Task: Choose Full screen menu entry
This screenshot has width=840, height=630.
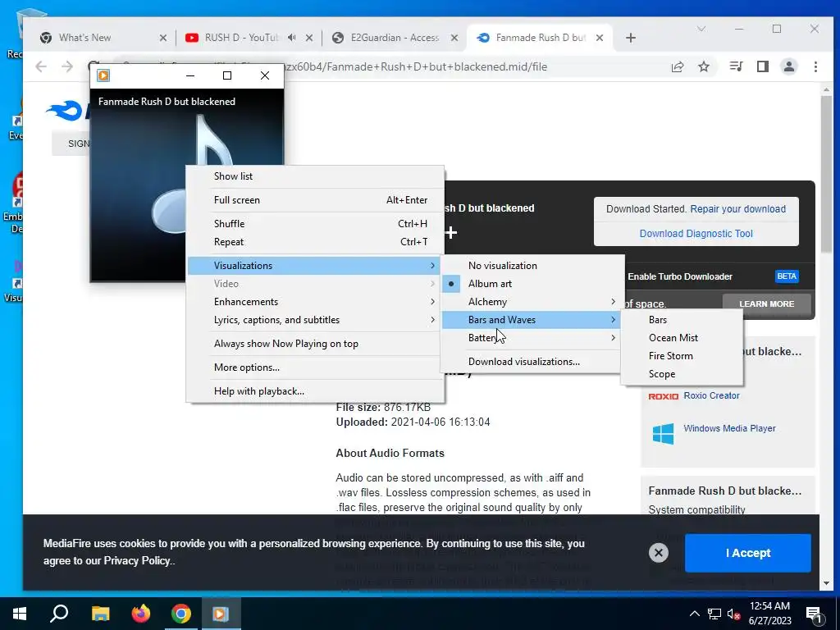Action: [x=315, y=200]
